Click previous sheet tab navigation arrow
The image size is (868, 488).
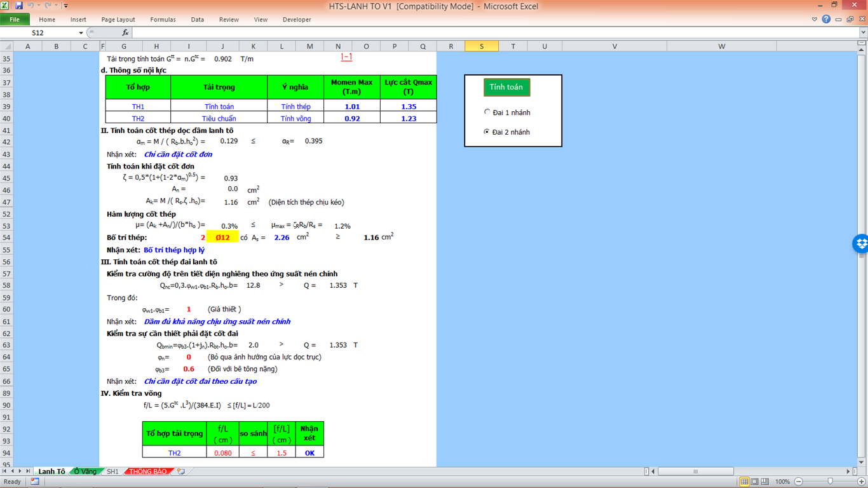[12, 471]
